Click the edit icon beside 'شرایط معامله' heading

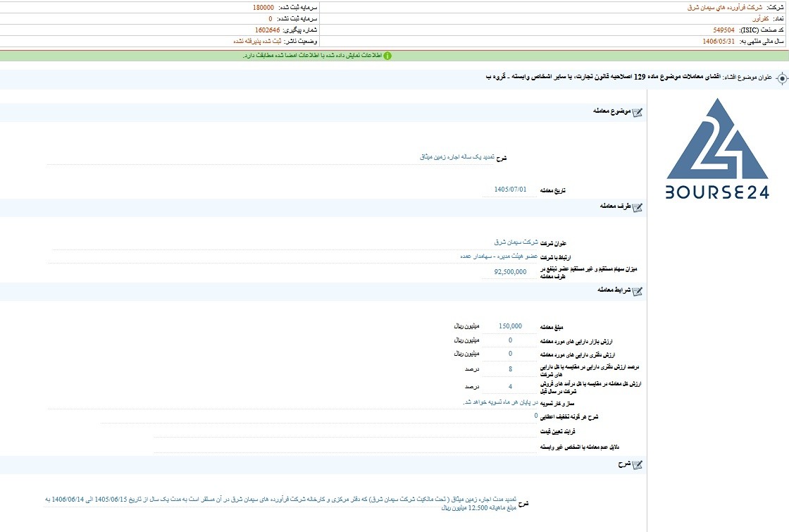(x=637, y=291)
